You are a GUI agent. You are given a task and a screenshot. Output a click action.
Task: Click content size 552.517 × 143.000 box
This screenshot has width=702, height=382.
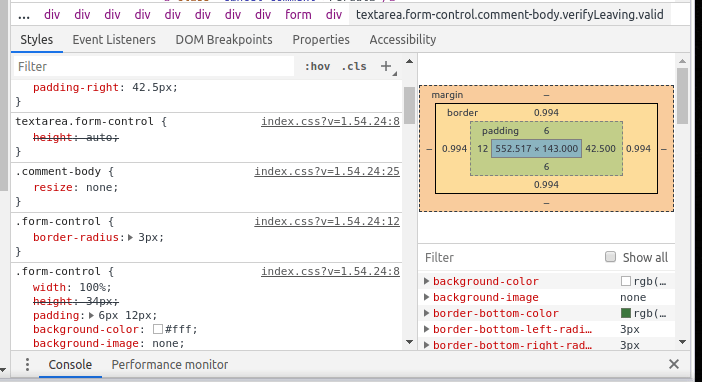536,149
